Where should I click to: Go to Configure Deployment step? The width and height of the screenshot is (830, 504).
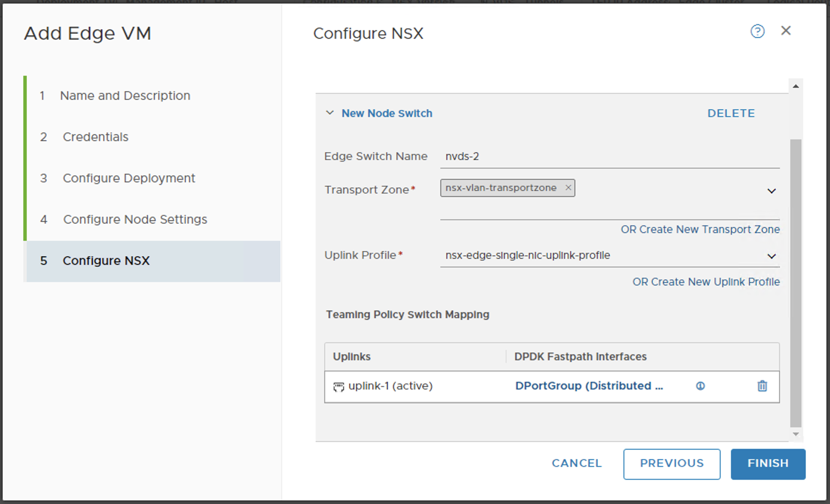129,178
